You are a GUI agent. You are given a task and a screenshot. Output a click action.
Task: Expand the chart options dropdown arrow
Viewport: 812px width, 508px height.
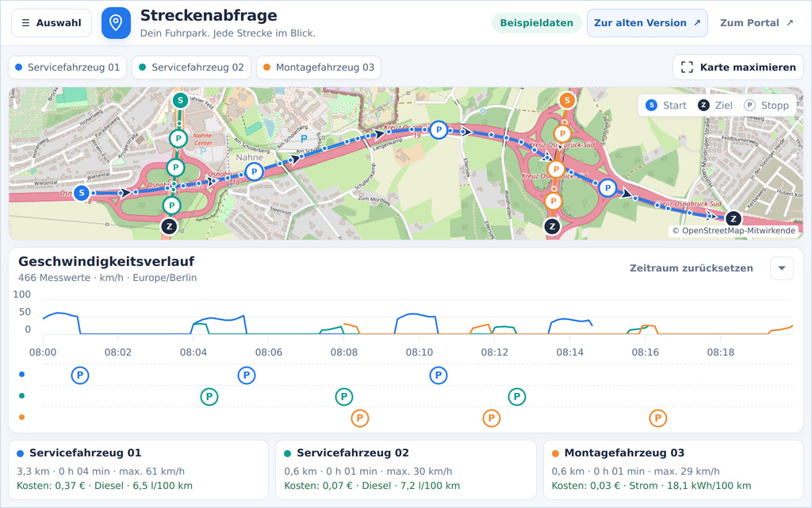[x=782, y=268]
